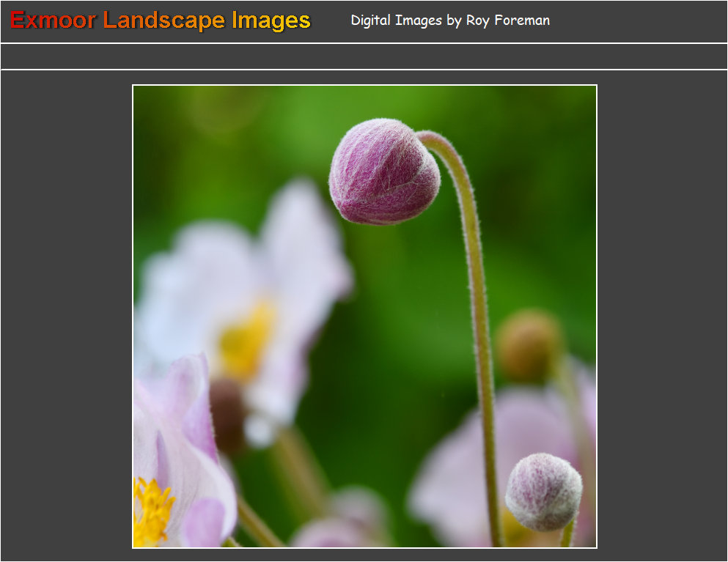
Task: Click the blurred orange-brown bud on the right
Action: click(x=528, y=345)
